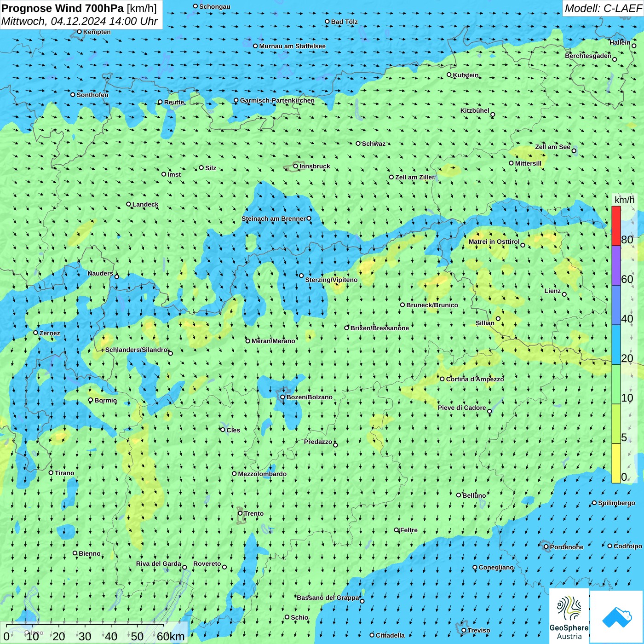
Task: Select the Zernez city marker
Action: 35,333
